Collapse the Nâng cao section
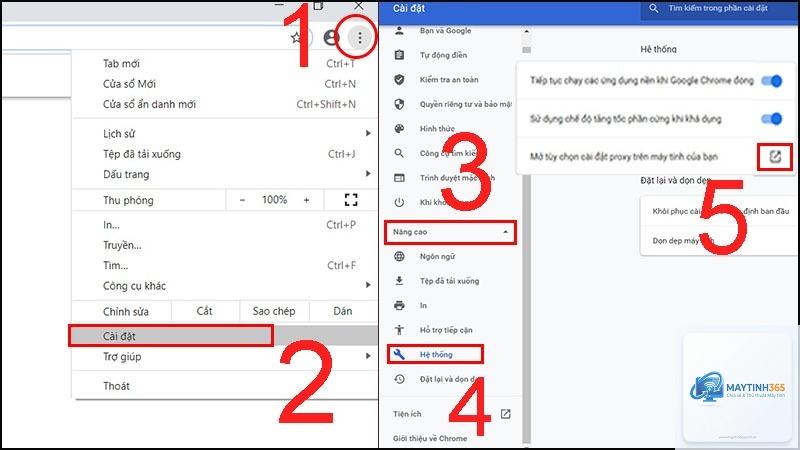Viewport: 800px width, 450px height. click(451, 232)
